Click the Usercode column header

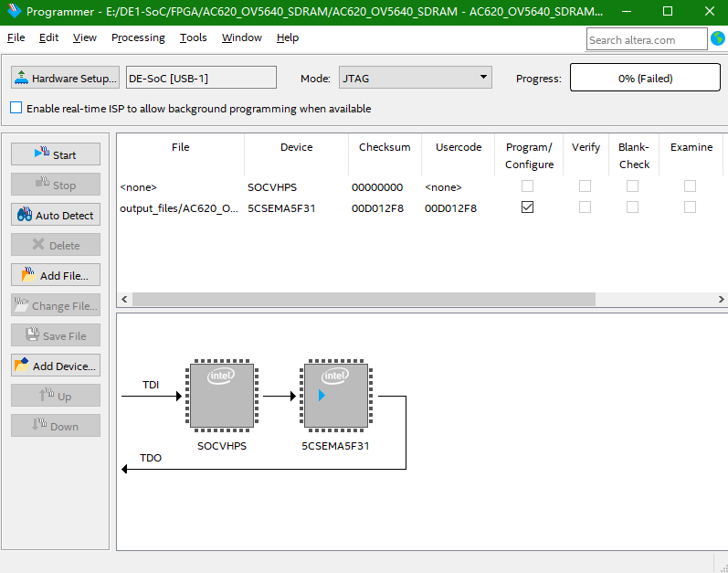coord(459,155)
